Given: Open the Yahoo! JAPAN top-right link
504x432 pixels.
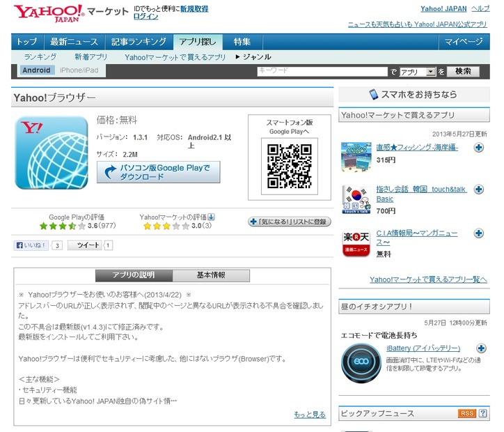Looking at the screenshot, I should [x=443, y=9].
